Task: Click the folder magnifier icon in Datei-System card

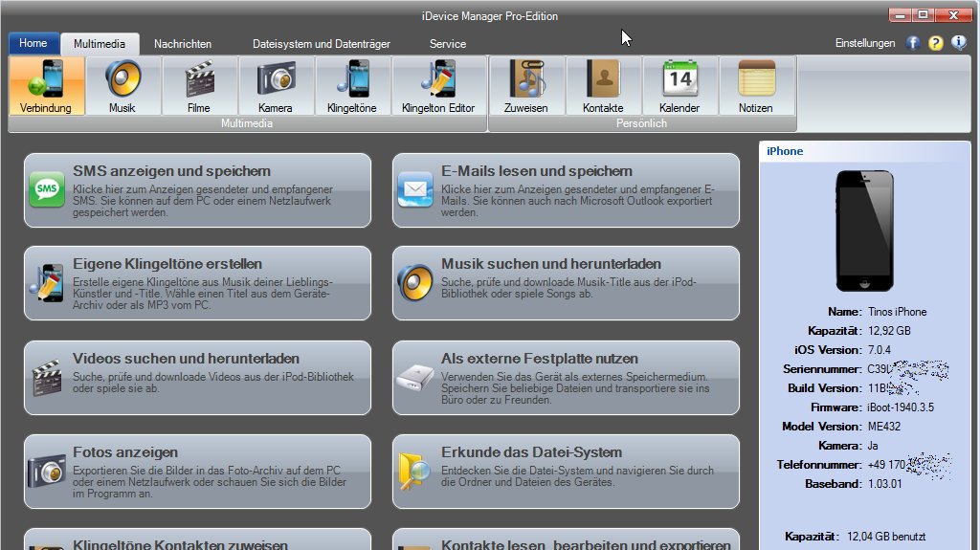Action: [x=414, y=471]
